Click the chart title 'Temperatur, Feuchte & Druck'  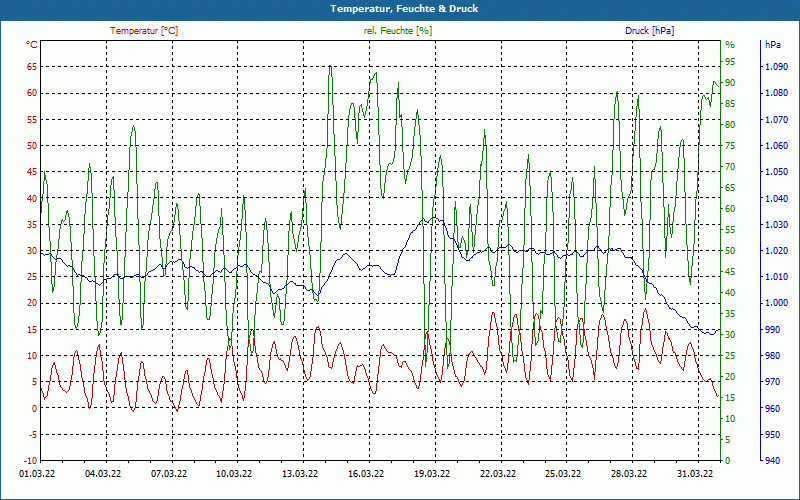click(x=404, y=9)
